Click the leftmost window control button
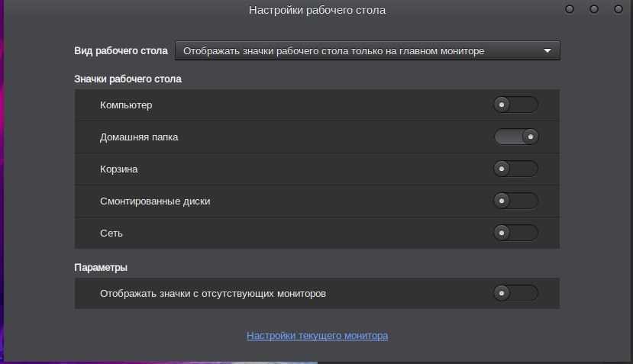This screenshot has height=364, width=633. pyautogui.click(x=570, y=9)
